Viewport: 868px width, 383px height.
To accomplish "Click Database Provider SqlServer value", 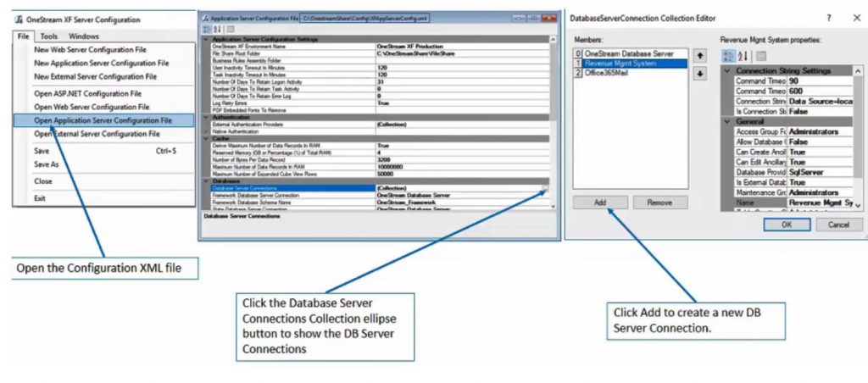I will [x=821, y=172].
